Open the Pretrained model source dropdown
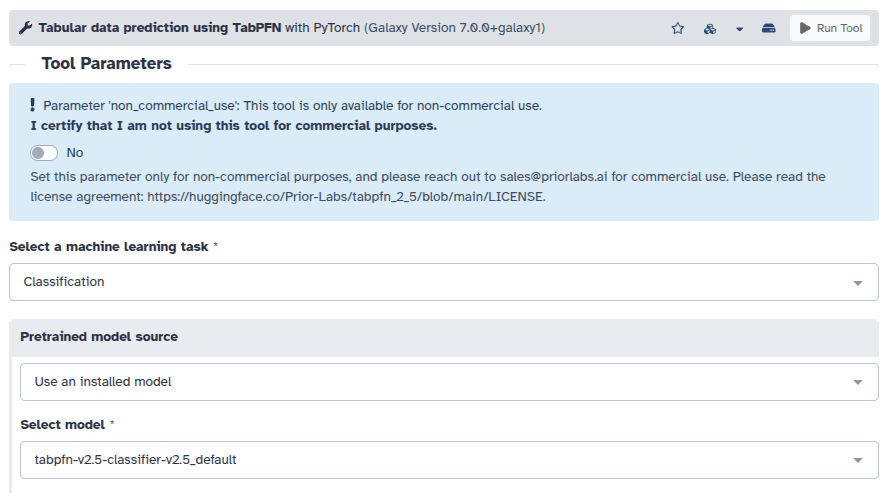 [x=449, y=382]
